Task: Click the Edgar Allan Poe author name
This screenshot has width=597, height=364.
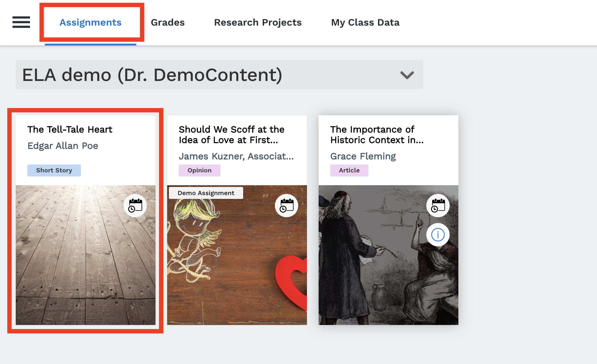Action: (63, 146)
